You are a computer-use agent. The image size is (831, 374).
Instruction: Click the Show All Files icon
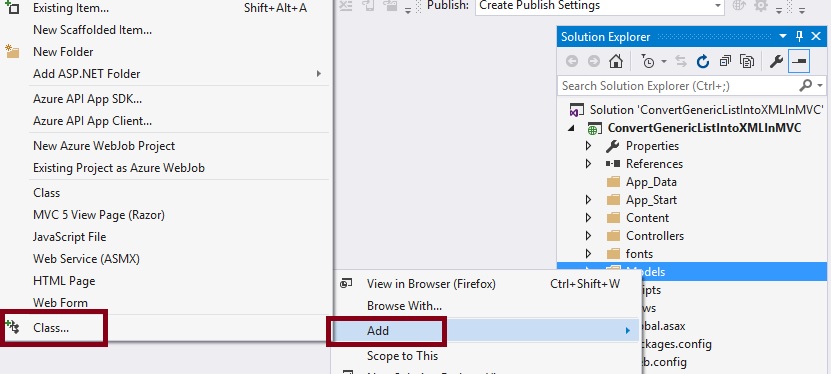coord(747,61)
